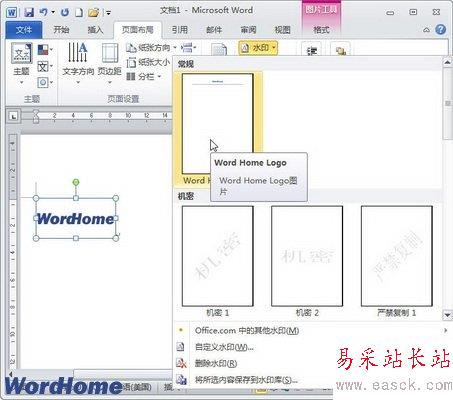
Task: Open the theme fonts dropdown
Action: [x=45, y=66]
